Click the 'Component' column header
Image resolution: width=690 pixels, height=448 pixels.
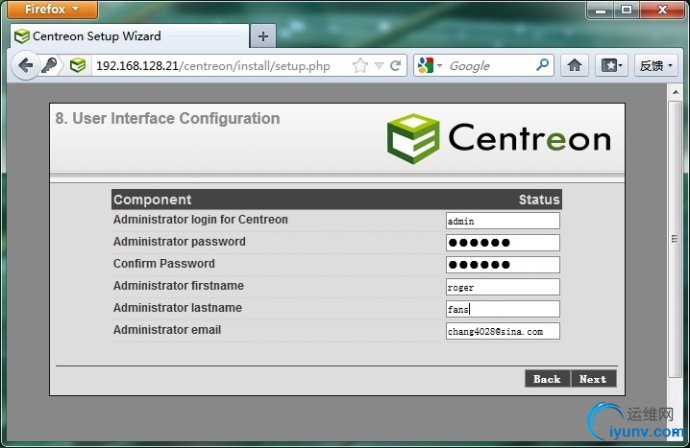[152, 199]
